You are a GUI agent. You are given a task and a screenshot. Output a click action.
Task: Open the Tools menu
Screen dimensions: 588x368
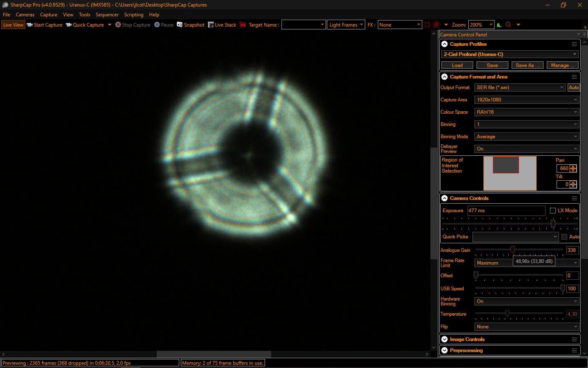85,14
